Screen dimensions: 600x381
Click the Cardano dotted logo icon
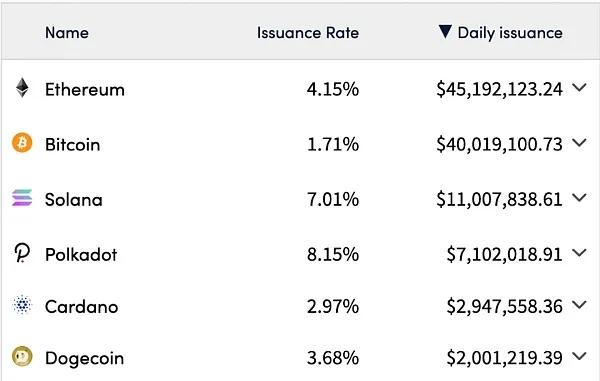22,305
